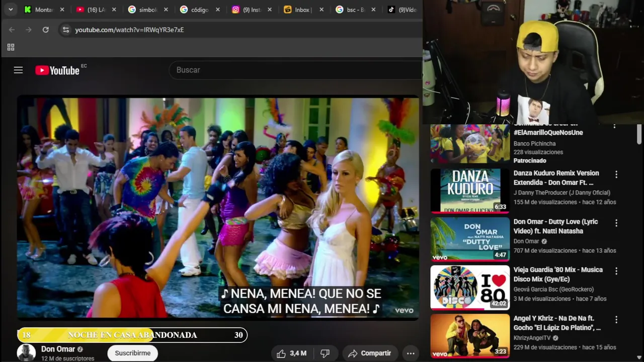This screenshot has height=362, width=644.
Task: Close the Instagram tab
Action: coord(270,10)
